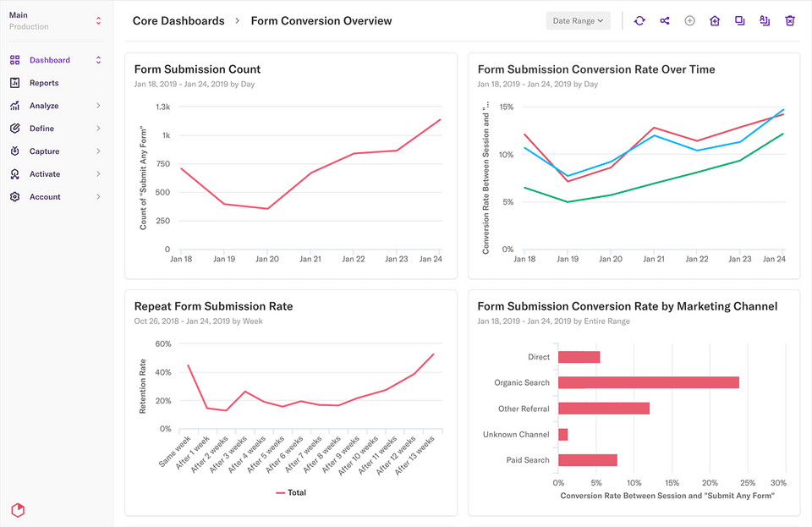Toggle the Total legend series
Viewport: 812px width, 527px height.
tap(290, 492)
